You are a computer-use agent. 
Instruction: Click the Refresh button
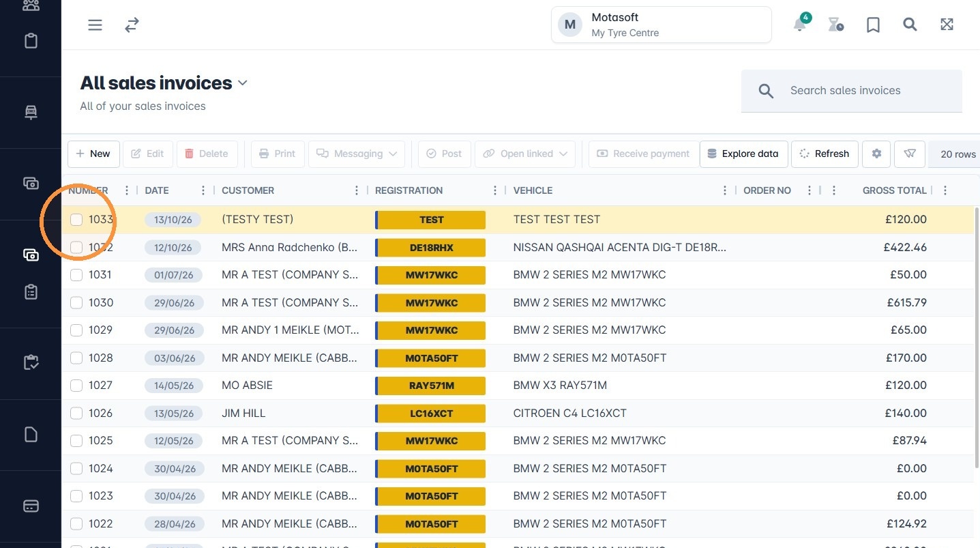(825, 154)
